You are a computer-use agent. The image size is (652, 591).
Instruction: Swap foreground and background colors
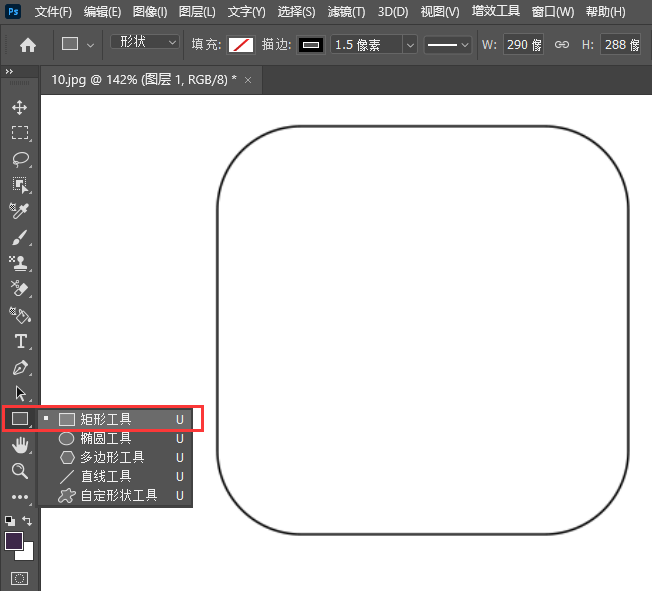28,521
